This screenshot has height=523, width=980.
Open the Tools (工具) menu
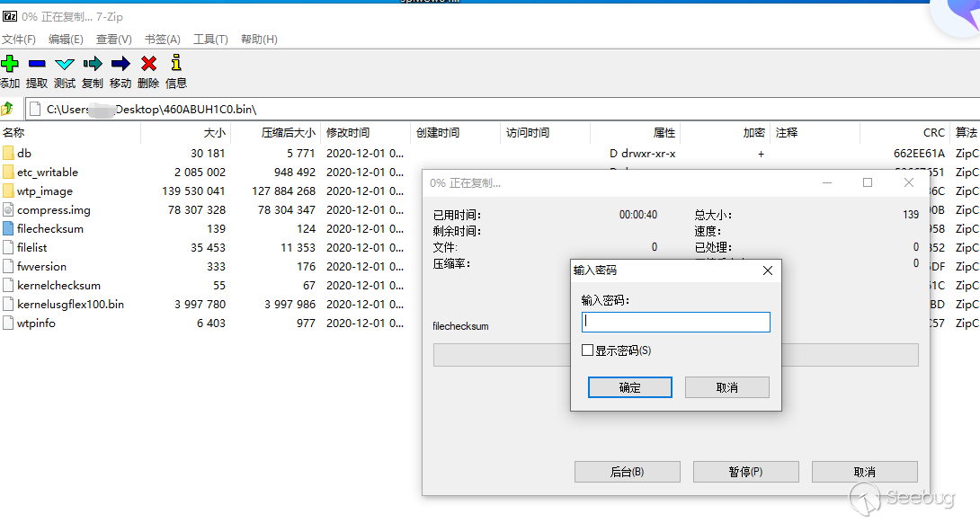click(x=210, y=40)
